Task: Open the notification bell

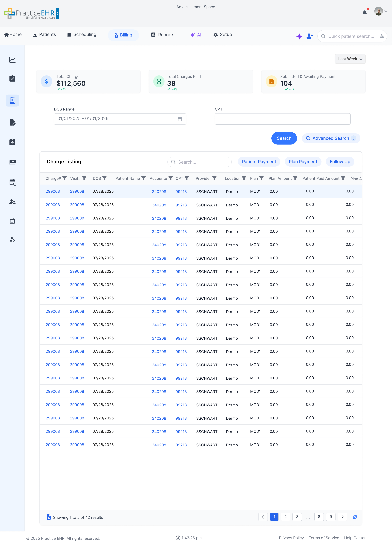Action: 365,13
